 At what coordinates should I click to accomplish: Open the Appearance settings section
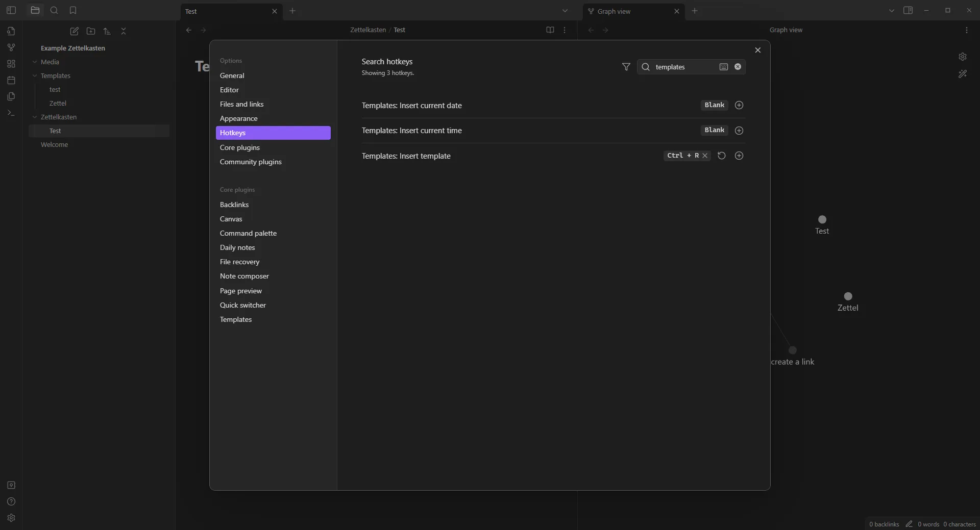coord(273,118)
